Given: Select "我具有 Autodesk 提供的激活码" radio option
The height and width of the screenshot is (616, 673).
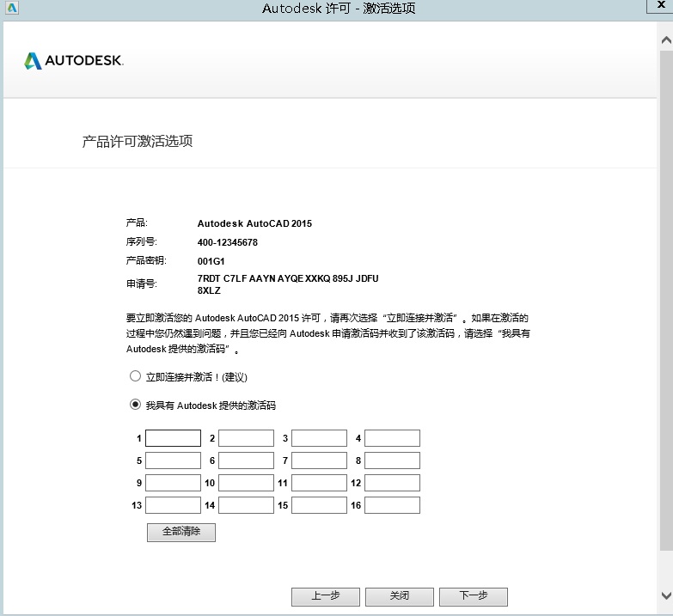Looking at the screenshot, I should click(135, 405).
